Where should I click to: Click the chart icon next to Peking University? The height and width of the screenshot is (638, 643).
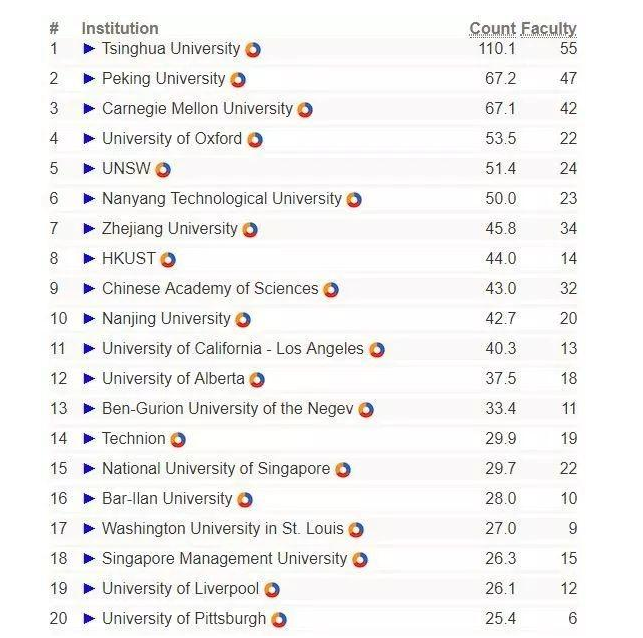point(238,80)
